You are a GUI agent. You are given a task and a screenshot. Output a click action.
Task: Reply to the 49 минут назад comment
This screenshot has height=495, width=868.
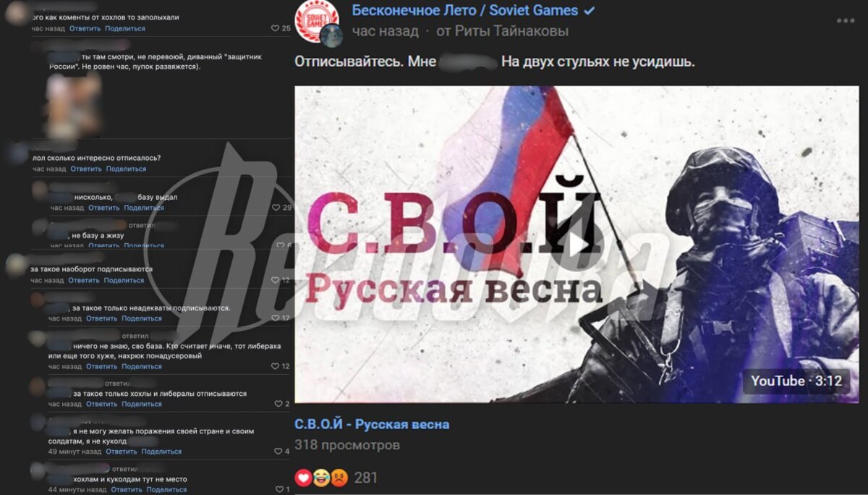tap(122, 452)
